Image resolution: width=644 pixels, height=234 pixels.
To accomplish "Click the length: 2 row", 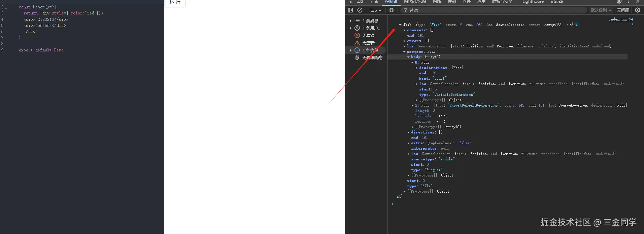I will point(425,111).
